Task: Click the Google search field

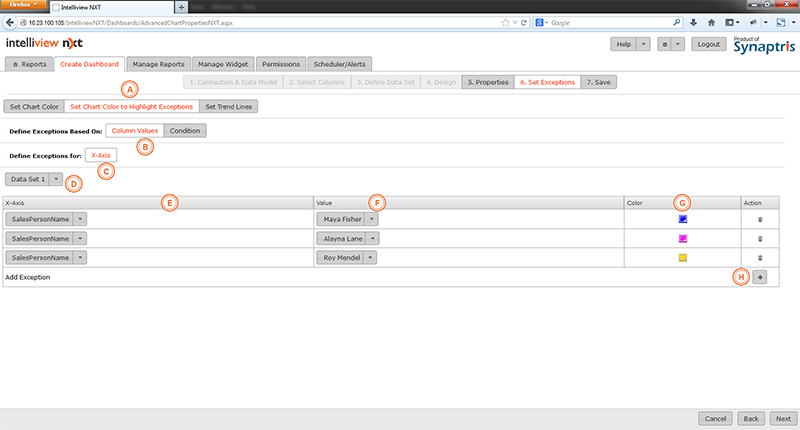Action: pyautogui.click(x=620, y=22)
